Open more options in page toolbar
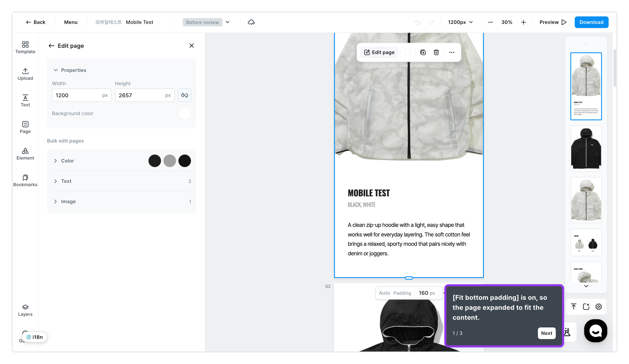Viewport: 629px width, 364px height. pos(452,52)
